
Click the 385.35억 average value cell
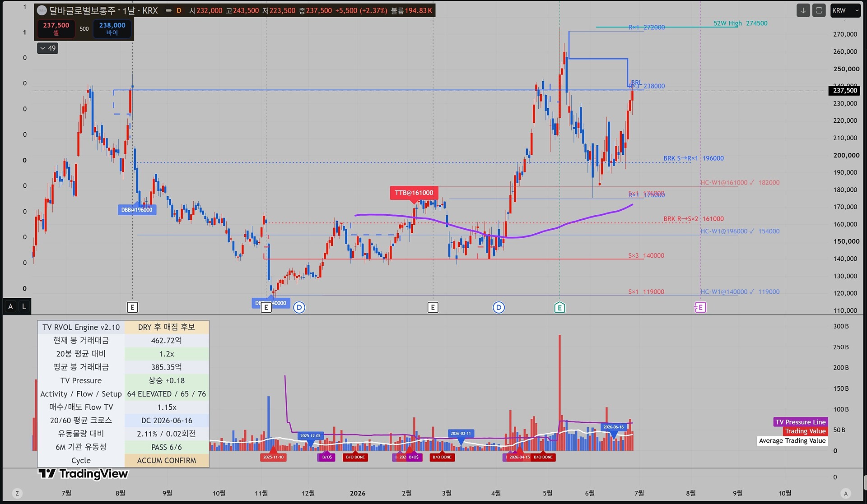167,367
